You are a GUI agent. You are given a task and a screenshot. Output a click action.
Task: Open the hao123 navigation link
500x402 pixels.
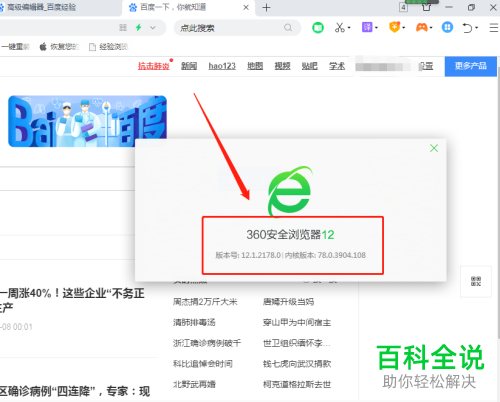[222, 66]
